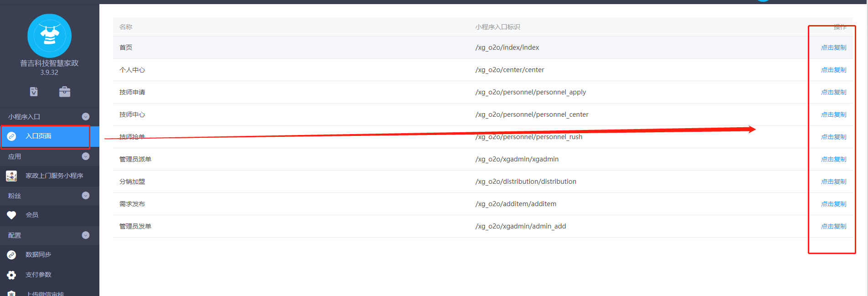The image size is (868, 296).
Task: Click the /xg_o2o/xgadmin/xgadmin path
Action: point(517,159)
